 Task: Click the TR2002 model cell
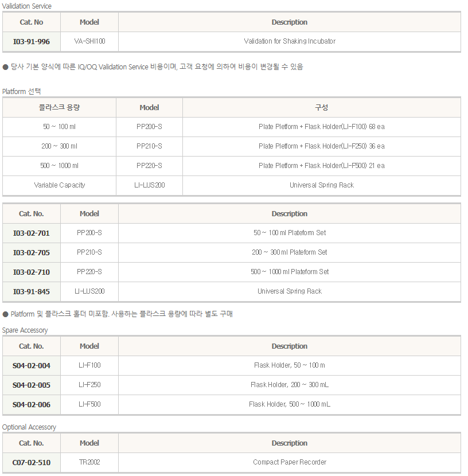click(x=89, y=462)
